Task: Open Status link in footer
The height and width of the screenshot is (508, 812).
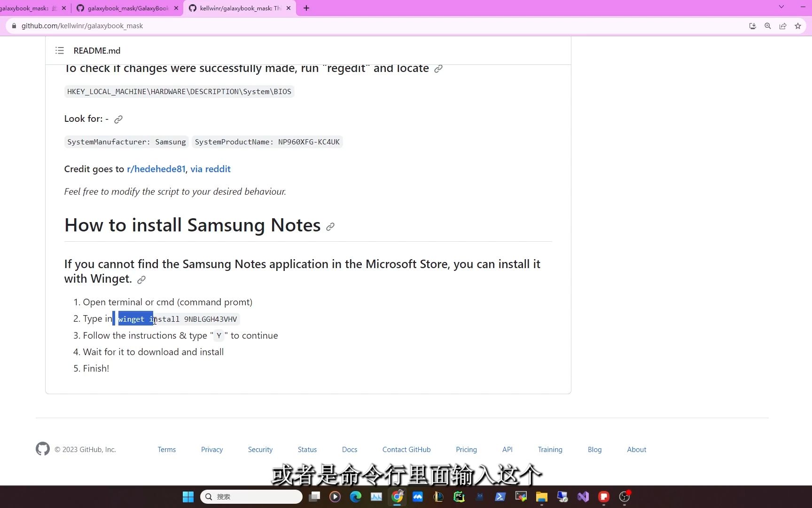Action: (x=307, y=450)
